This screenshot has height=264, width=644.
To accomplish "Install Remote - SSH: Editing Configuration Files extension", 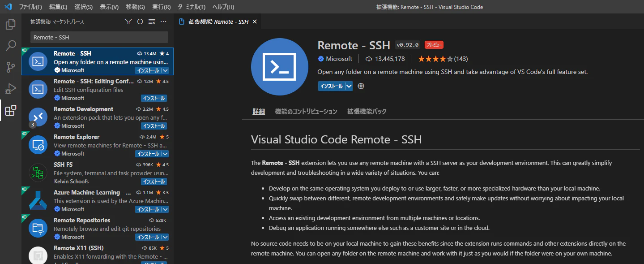I will (154, 98).
